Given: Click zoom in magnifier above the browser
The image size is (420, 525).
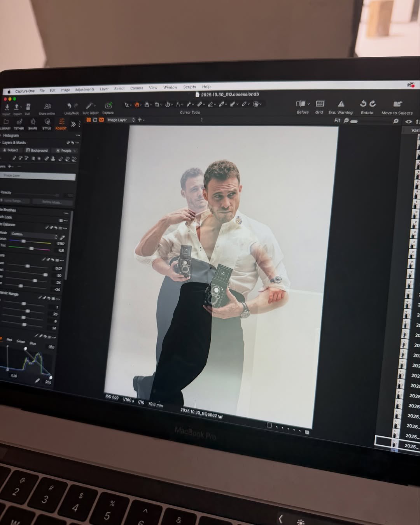Looking at the screenshot, I should [396, 121].
